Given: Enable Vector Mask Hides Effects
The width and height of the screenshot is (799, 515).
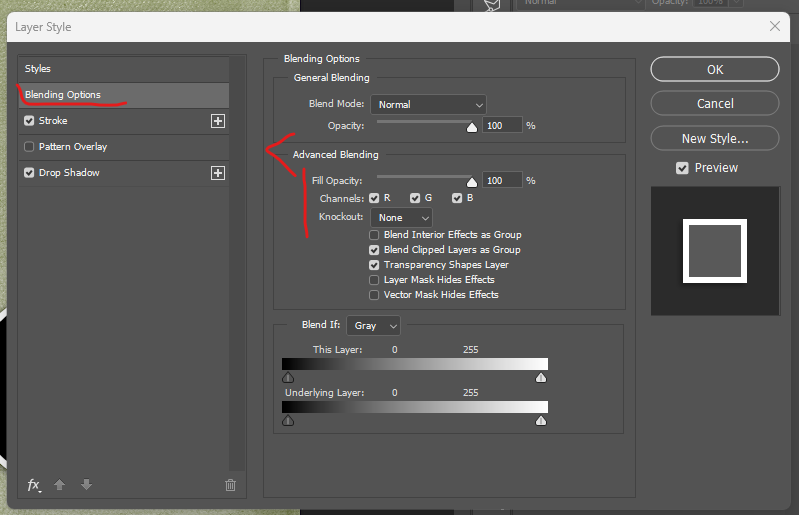Looking at the screenshot, I should click(x=374, y=295).
